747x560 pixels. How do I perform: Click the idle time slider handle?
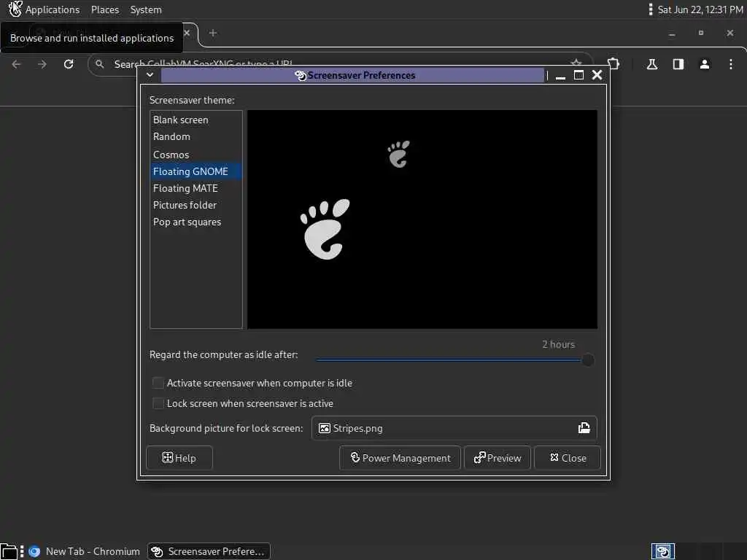tap(588, 360)
